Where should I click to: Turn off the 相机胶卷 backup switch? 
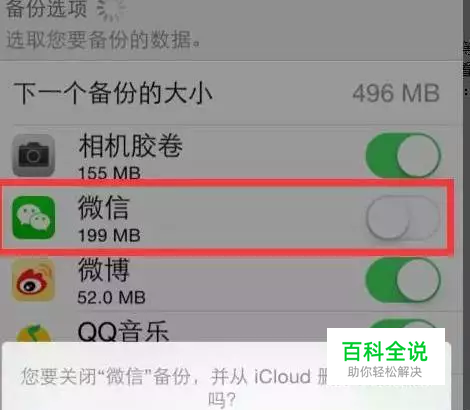pos(403,155)
